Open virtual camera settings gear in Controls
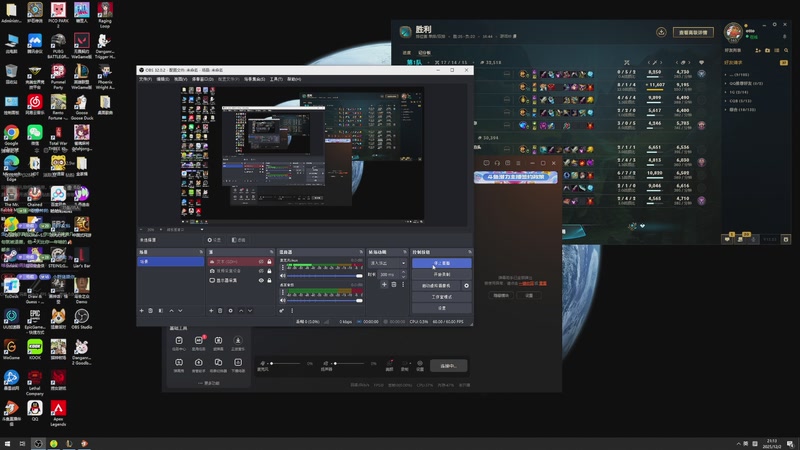 click(x=466, y=286)
